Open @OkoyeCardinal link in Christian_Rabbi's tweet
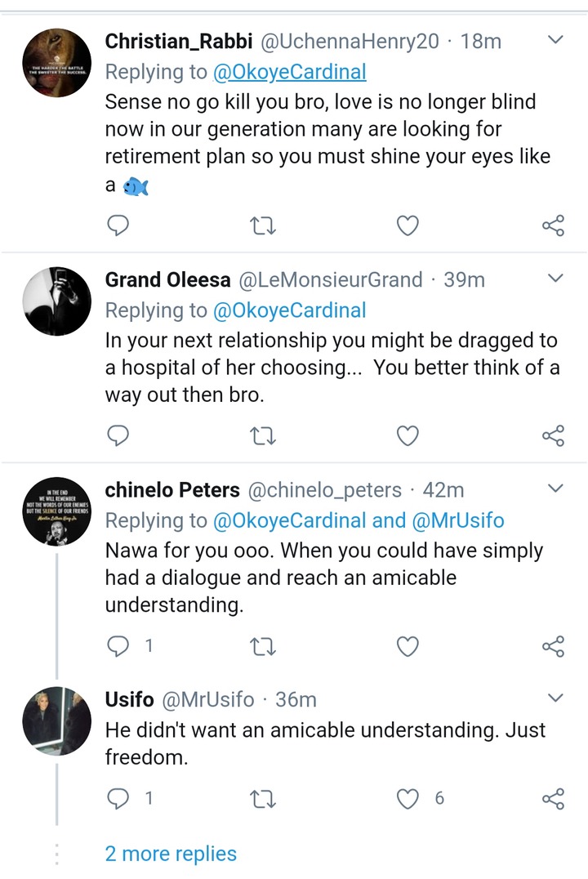Image resolution: width=588 pixels, height=879 pixels. pos(289,72)
